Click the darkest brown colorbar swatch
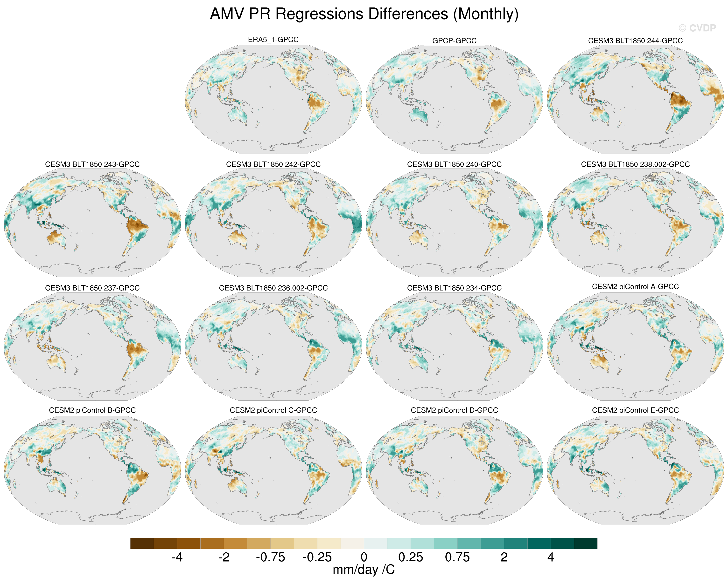The width and height of the screenshot is (728, 584). point(142,543)
